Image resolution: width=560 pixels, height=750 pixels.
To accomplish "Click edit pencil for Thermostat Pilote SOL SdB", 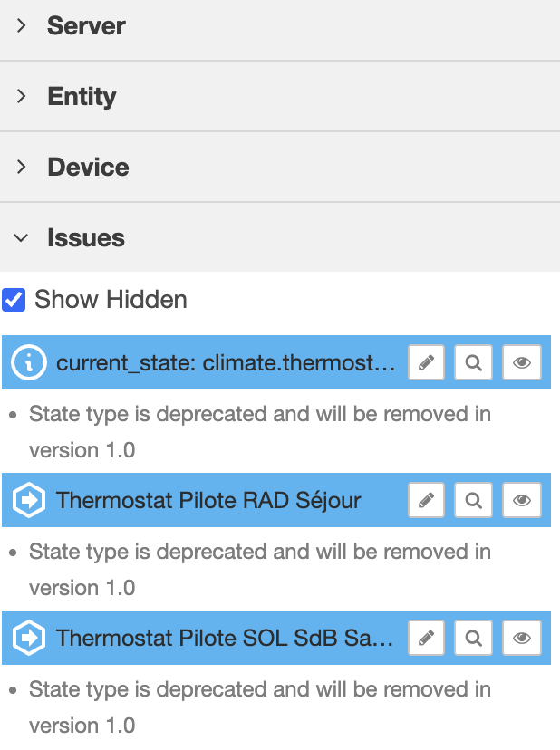I will click(427, 638).
